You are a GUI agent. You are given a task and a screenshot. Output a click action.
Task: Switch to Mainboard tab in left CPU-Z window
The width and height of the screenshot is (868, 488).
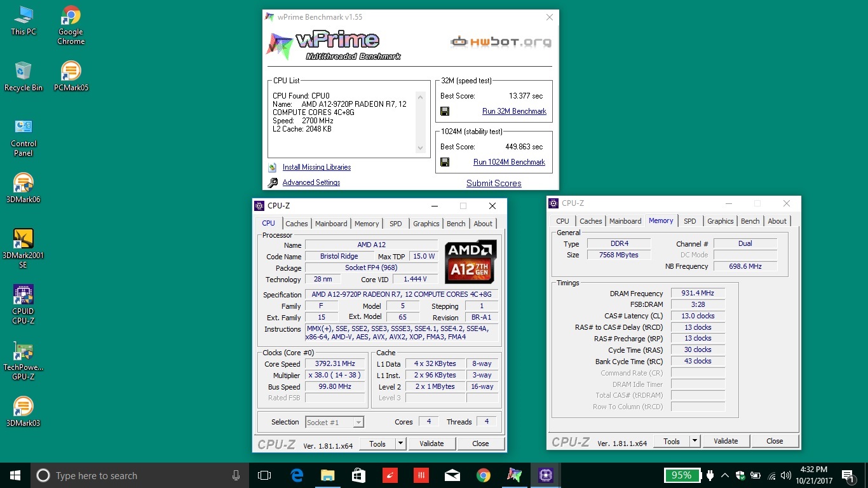pyautogui.click(x=331, y=224)
